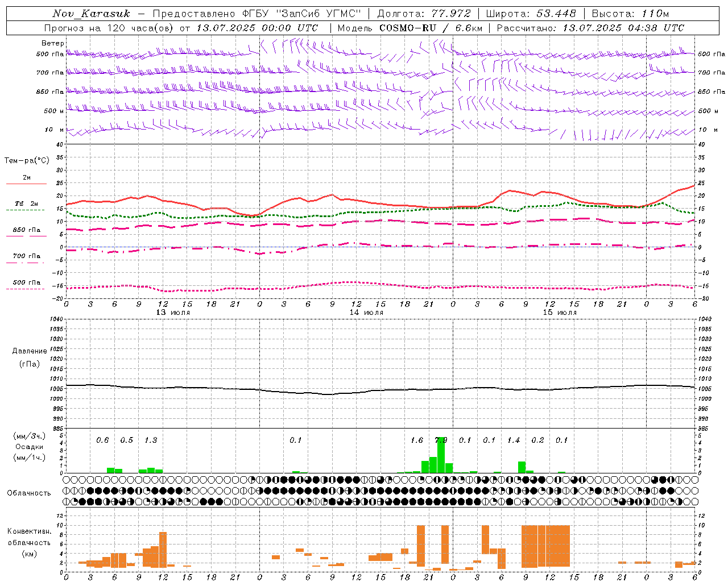The width and height of the screenshot is (728, 582).
Task: Click the pink dotted 500 гПа temperature legend line
Action: [x=25, y=289]
